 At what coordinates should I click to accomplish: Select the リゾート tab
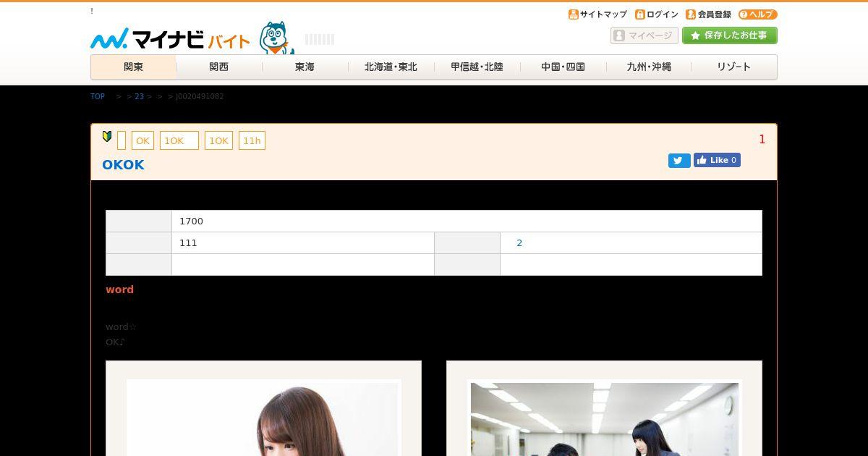[734, 67]
